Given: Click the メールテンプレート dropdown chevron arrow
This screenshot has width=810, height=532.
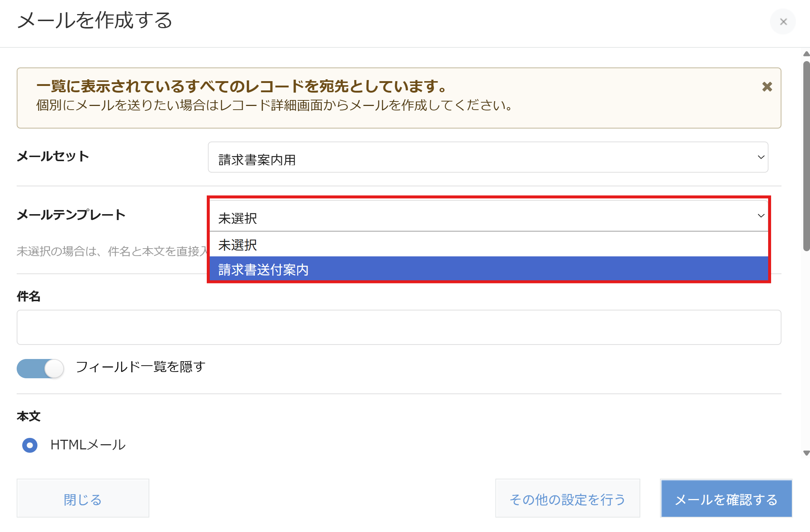Looking at the screenshot, I should coord(761,216).
